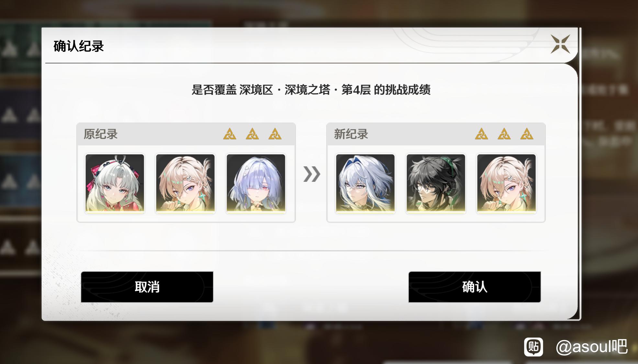Select the dark-haired male character portrait
Image resolution: width=638 pixels, height=364 pixels.
(x=436, y=183)
